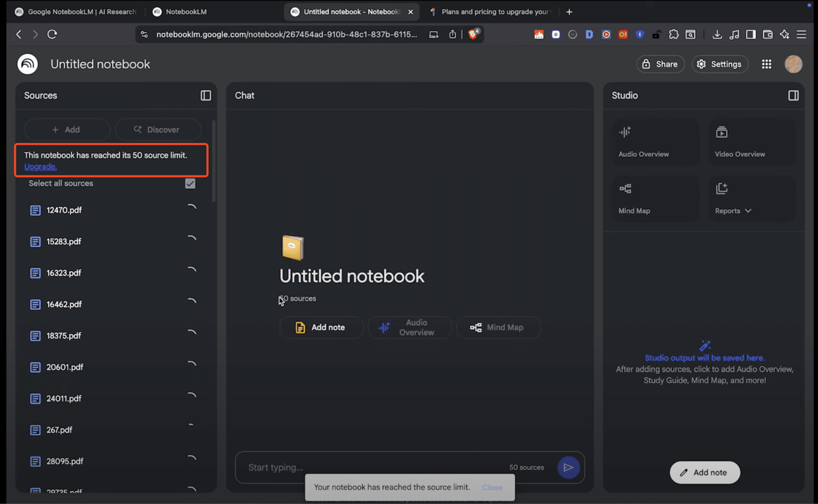Click the Upgrade link below the source limit warning
The width and height of the screenshot is (818, 504).
pyautogui.click(x=40, y=167)
